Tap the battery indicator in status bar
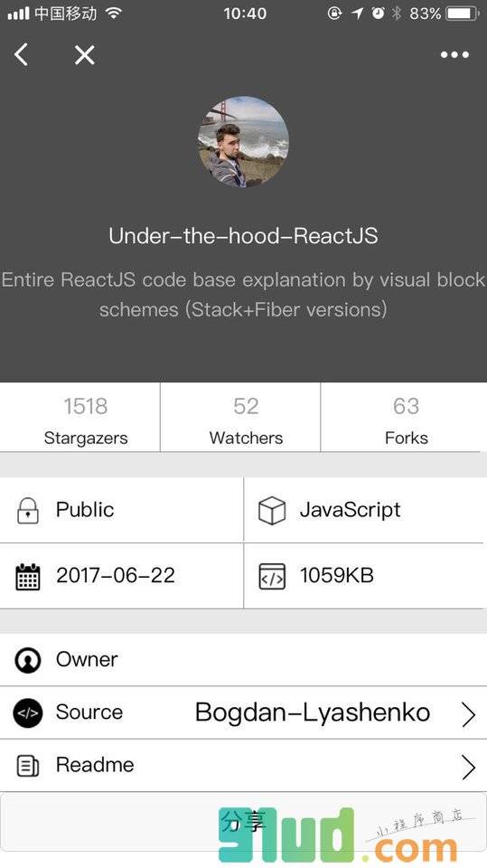487x868 pixels. click(x=462, y=14)
